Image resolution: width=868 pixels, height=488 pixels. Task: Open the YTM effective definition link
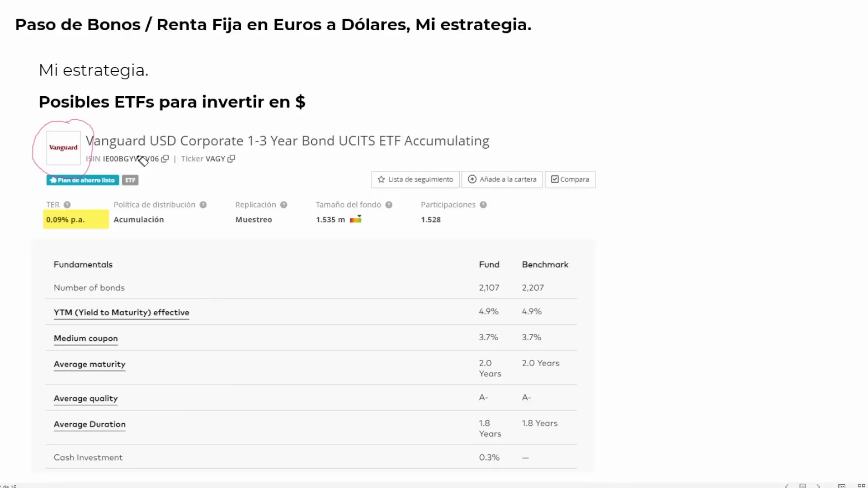pos(121,313)
